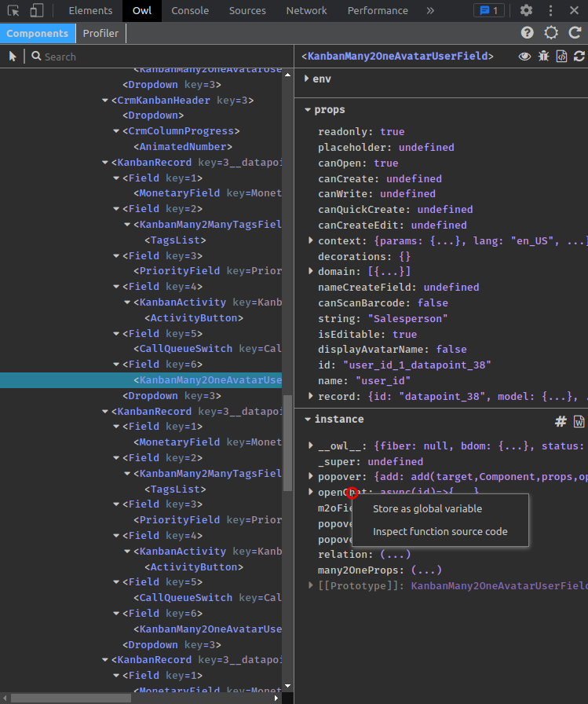Refresh the Owl devtools panel
Screen dimensions: 588x704
click(x=575, y=33)
